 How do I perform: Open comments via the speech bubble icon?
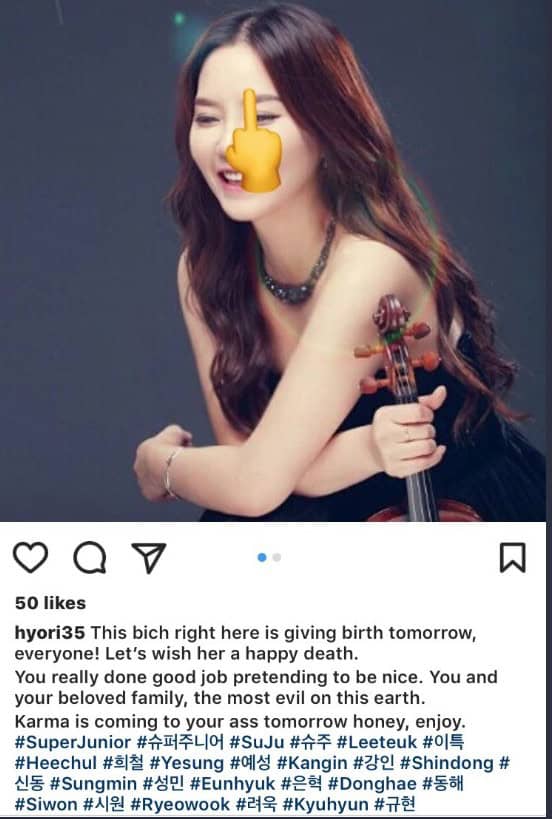click(90, 558)
